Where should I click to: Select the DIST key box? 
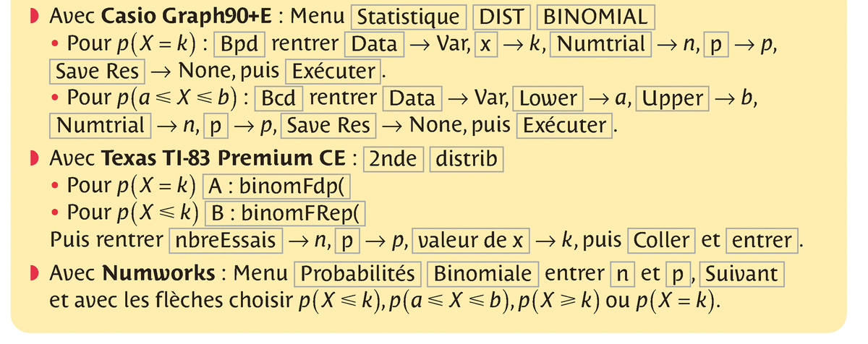(503, 17)
